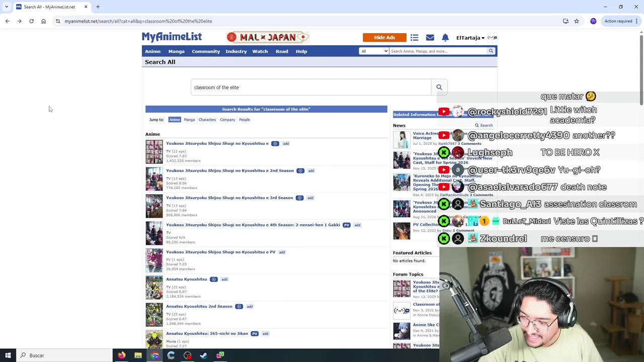This screenshot has height=362, width=644.
Task: Open the Industry menu
Action: (236, 51)
